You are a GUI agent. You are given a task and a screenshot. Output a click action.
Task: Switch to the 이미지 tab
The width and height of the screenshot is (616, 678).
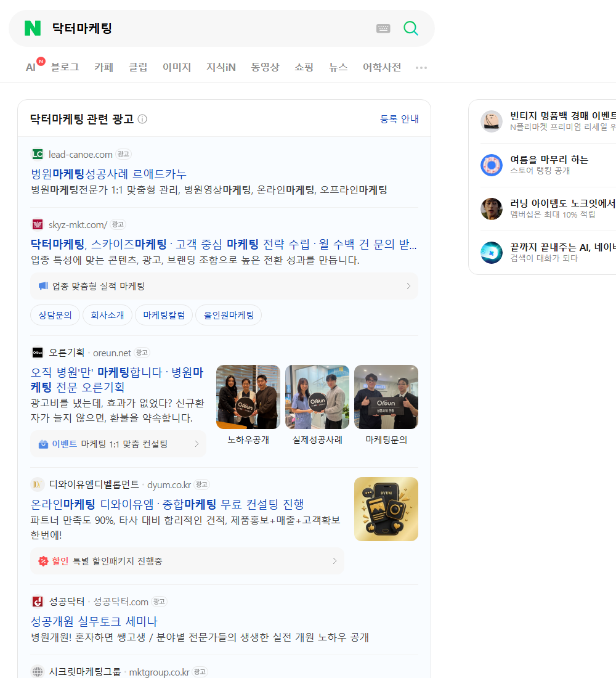click(x=177, y=67)
